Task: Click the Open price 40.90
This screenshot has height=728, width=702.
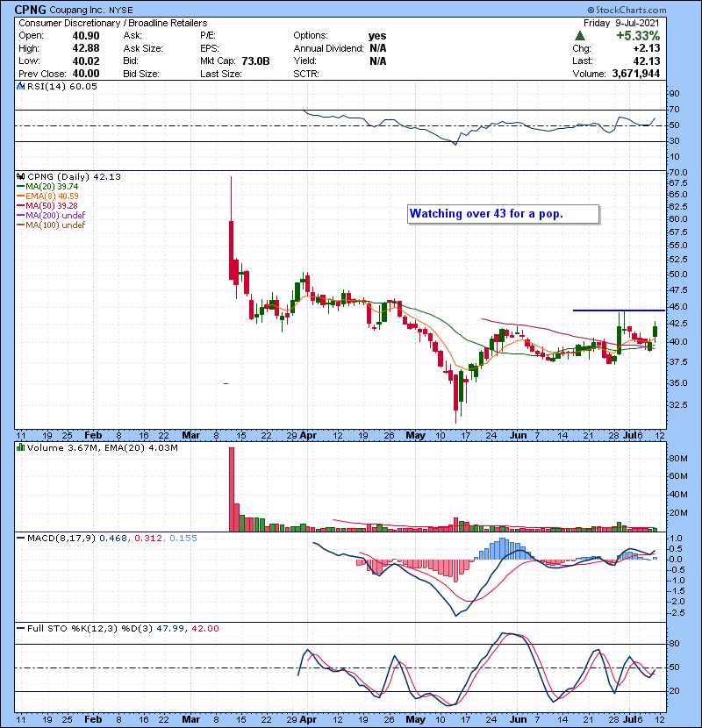Action: (x=86, y=36)
